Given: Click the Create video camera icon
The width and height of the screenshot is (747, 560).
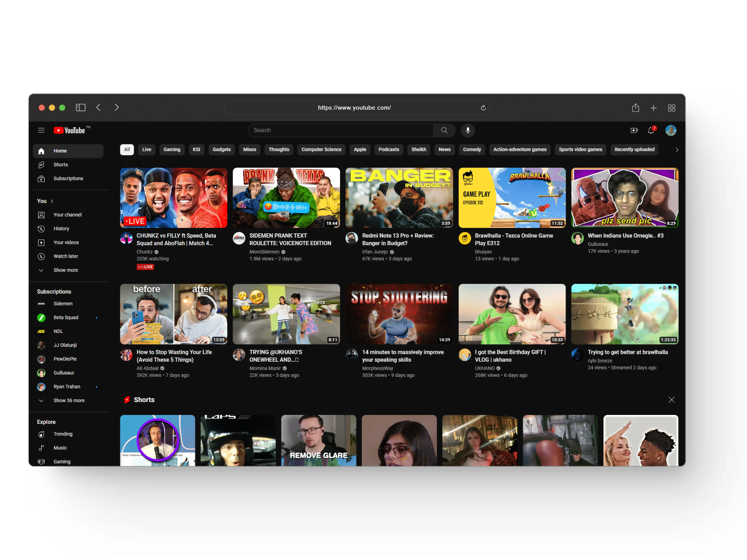Looking at the screenshot, I should tap(634, 130).
